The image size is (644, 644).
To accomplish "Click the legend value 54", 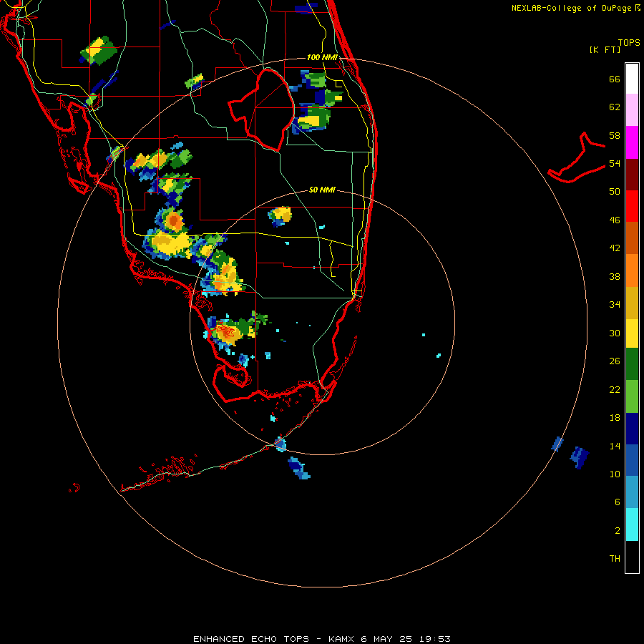I will pyautogui.click(x=615, y=163).
